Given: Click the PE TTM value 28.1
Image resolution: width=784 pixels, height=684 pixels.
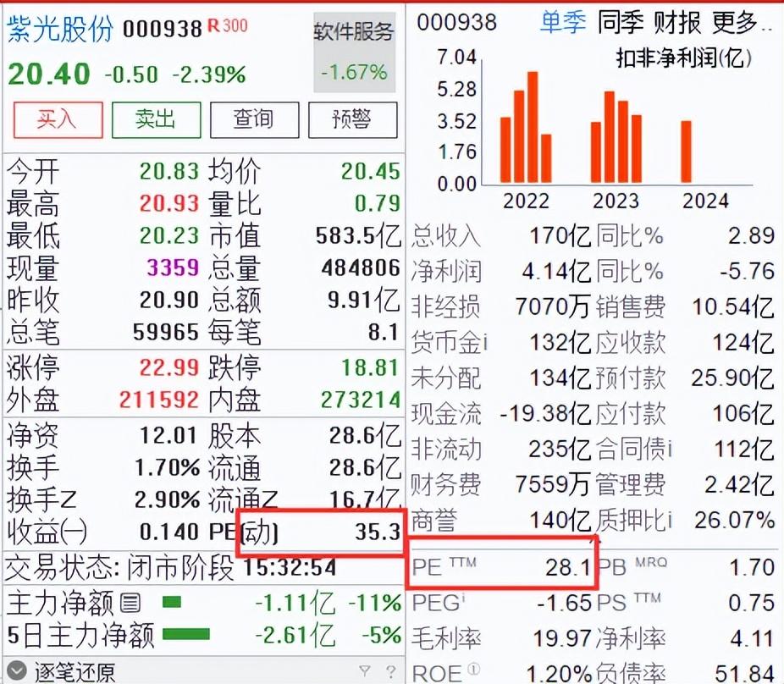Looking at the screenshot, I should click(568, 567).
